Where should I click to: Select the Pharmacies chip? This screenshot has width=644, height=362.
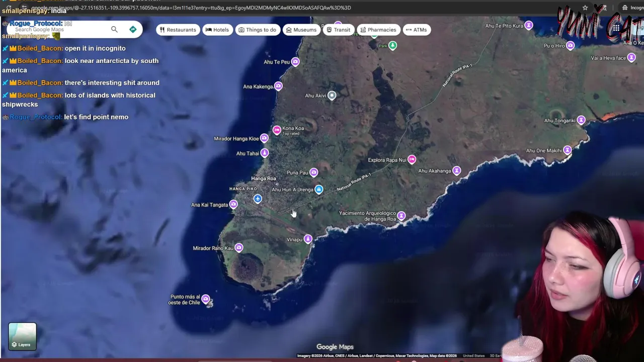point(378,30)
